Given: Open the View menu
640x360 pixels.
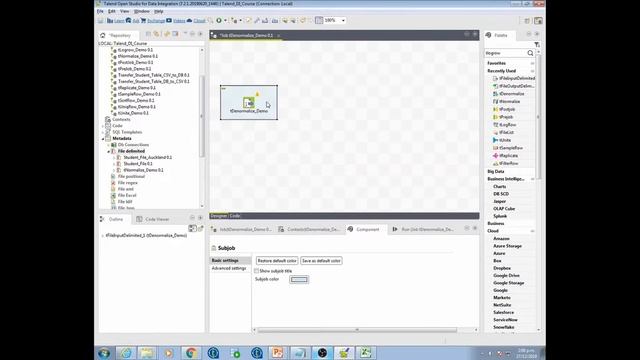Looking at the screenshot, I should point(124,11).
